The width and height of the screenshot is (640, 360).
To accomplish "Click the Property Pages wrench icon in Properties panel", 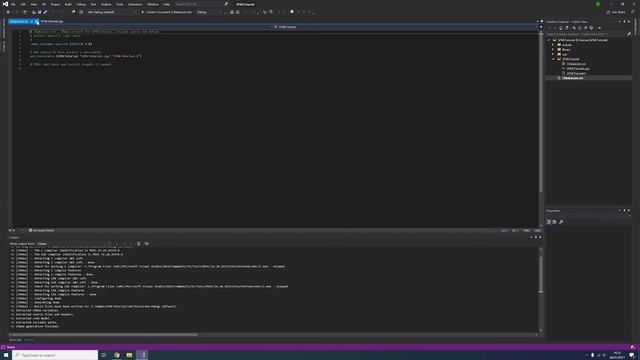I will pos(561,222).
